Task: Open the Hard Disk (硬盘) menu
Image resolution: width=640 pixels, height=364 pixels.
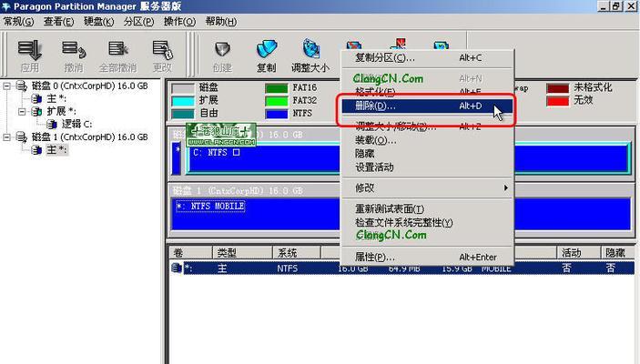Action: point(98,22)
